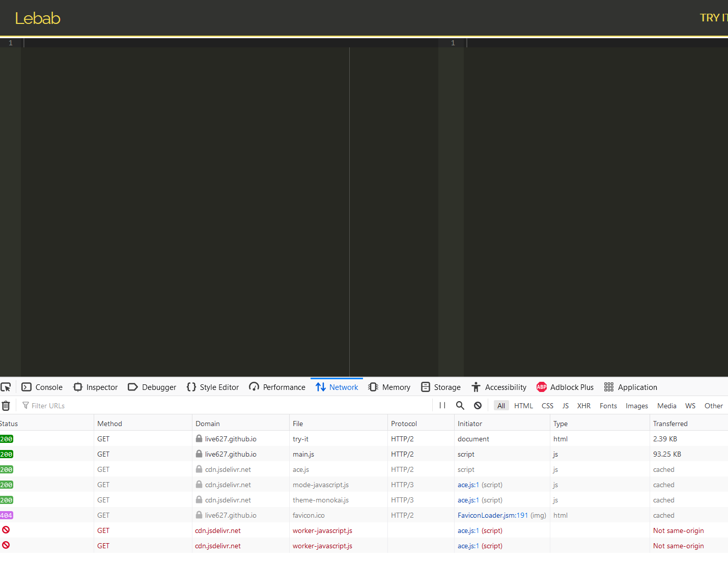Sort by the File column header

[x=339, y=424]
